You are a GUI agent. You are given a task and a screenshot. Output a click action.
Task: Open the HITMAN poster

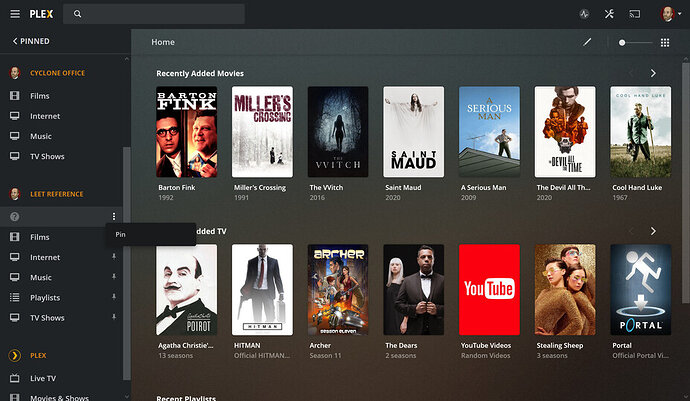coord(262,290)
